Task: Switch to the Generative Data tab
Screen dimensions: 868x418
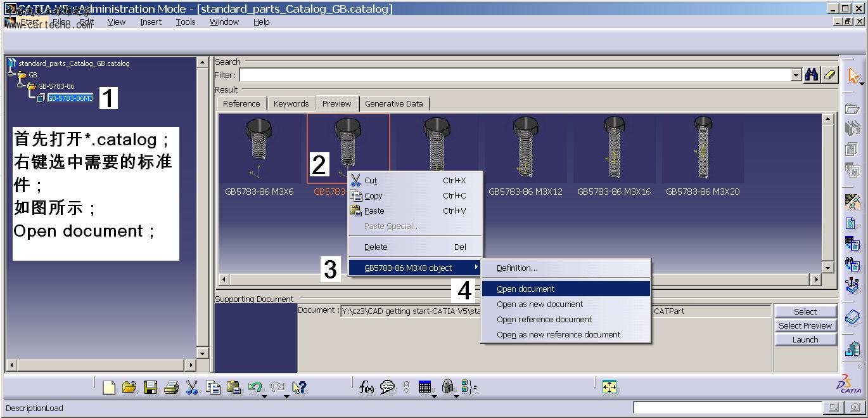Action: [x=393, y=103]
